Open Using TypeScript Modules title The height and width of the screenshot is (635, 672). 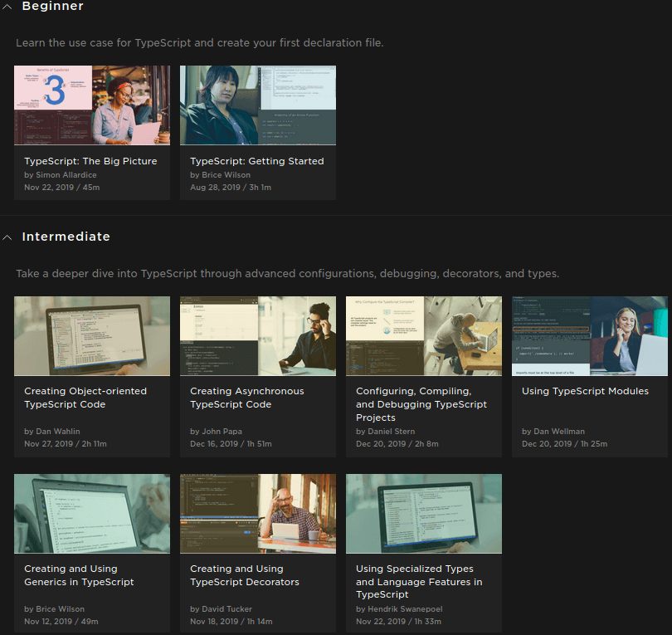(586, 391)
